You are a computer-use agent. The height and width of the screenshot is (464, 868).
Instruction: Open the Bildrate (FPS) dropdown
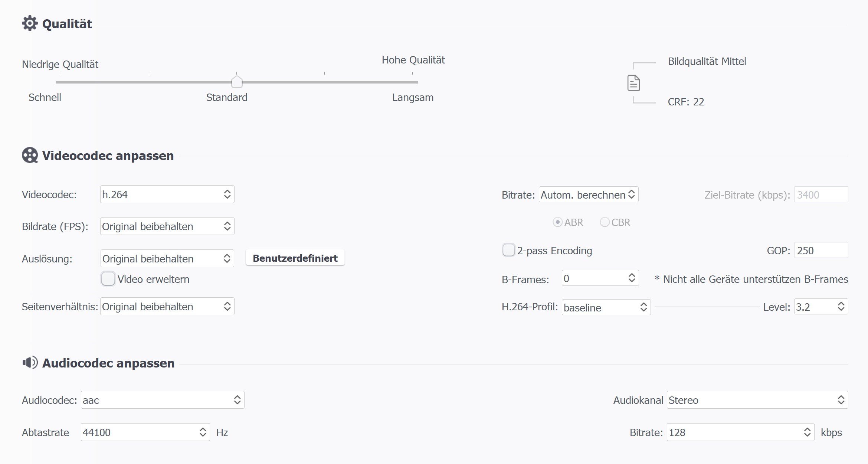coord(167,226)
